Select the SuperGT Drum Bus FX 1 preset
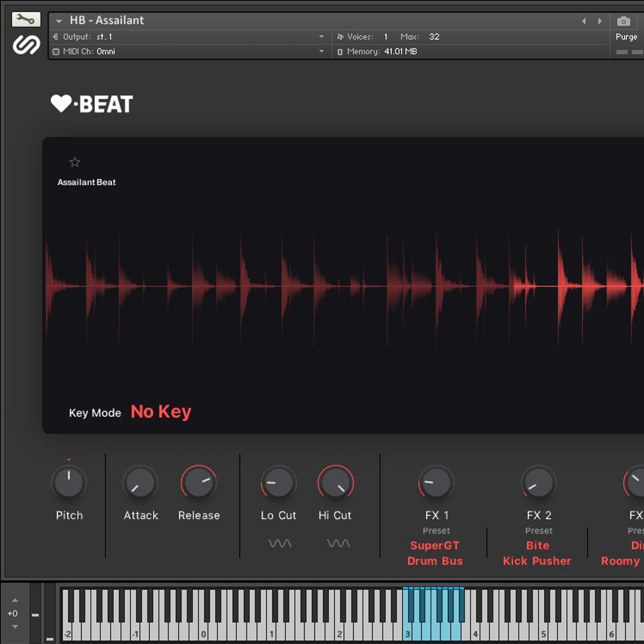The height and width of the screenshot is (644, 644). [435, 553]
